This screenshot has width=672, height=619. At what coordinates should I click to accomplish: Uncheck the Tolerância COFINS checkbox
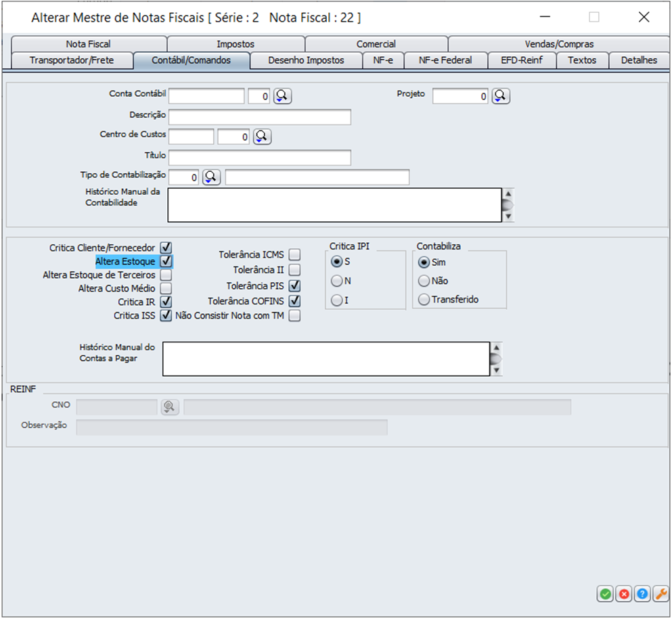(x=294, y=301)
